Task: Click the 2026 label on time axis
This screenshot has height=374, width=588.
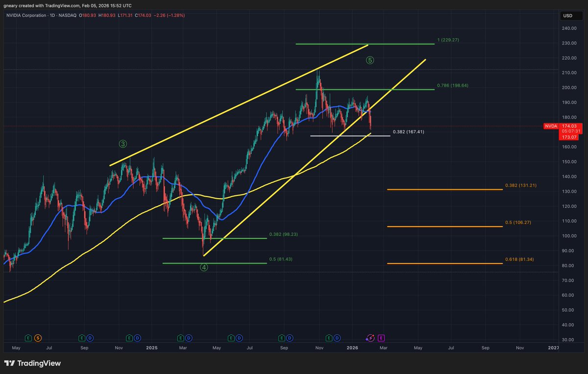Action: tap(352, 348)
